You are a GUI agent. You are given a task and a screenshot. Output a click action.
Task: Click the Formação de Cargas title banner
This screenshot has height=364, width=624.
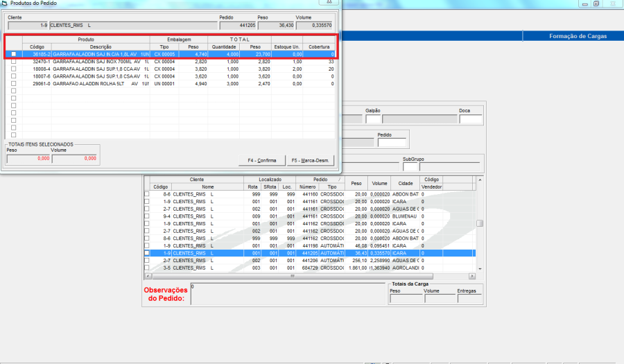point(578,36)
